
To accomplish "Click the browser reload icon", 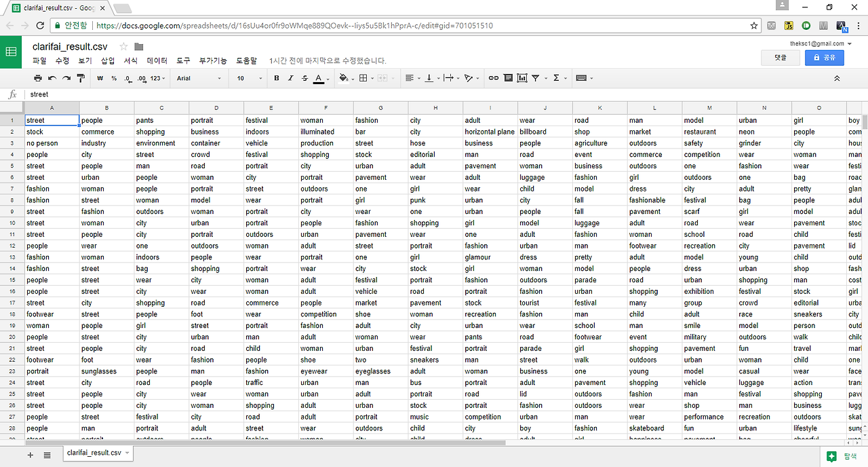I will pos(40,26).
